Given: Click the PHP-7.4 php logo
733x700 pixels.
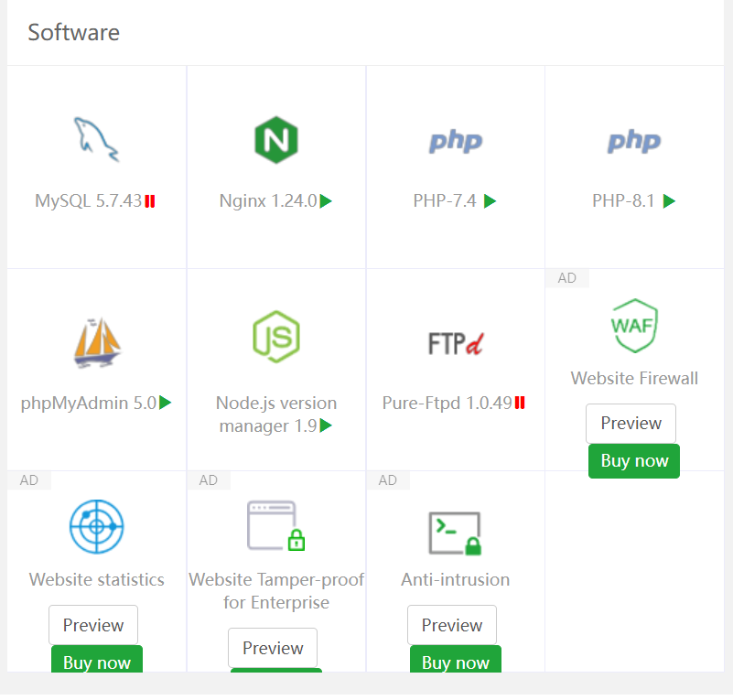Looking at the screenshot, I should (456, 141).
